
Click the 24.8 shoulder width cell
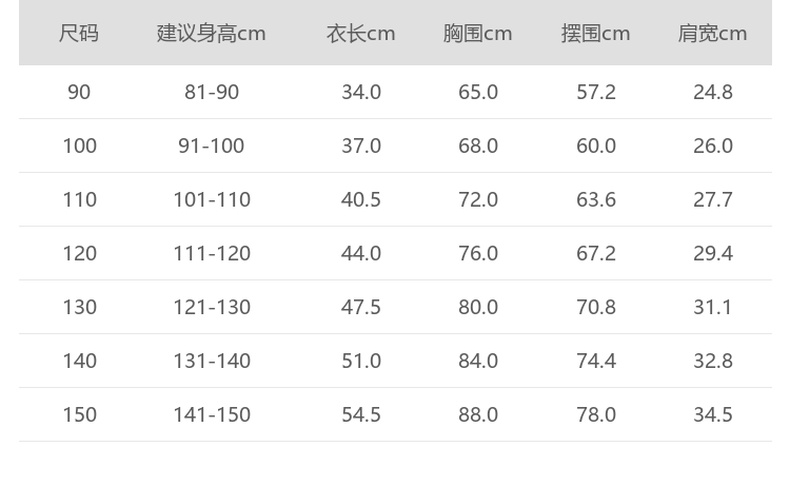pyautogui.click(x=713, y=92)
